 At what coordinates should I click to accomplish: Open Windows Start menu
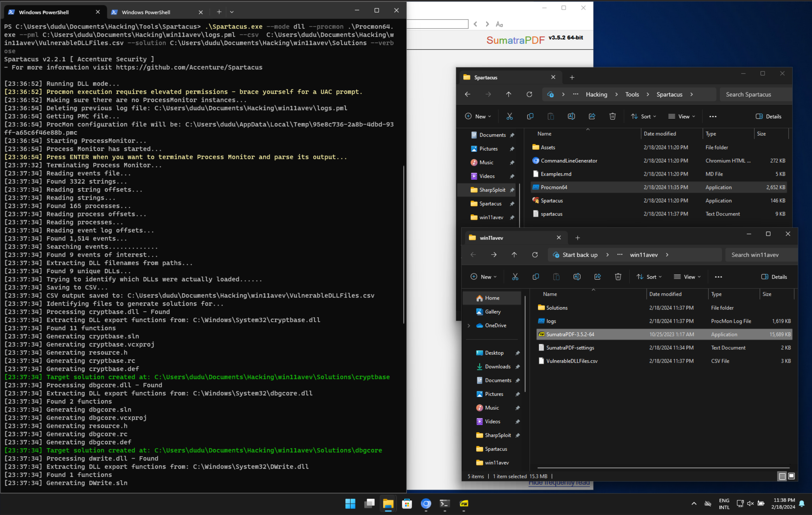point(350,504)
